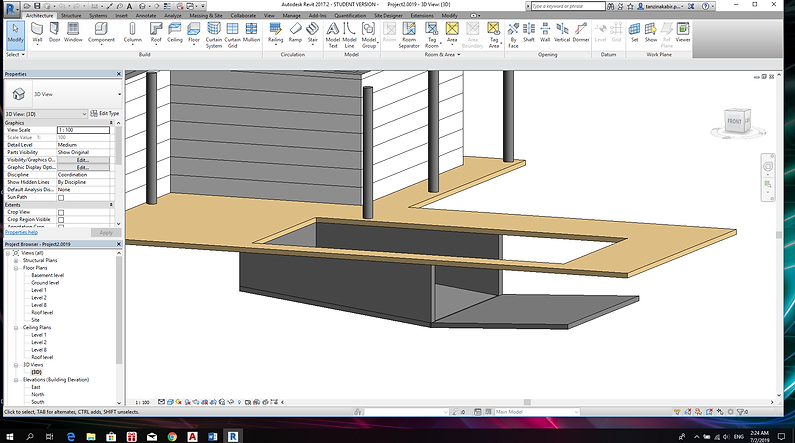The height and width of the screenshot is (443, 795).
Task: Click the Apply button in Properties
Action: click(106, 233)
